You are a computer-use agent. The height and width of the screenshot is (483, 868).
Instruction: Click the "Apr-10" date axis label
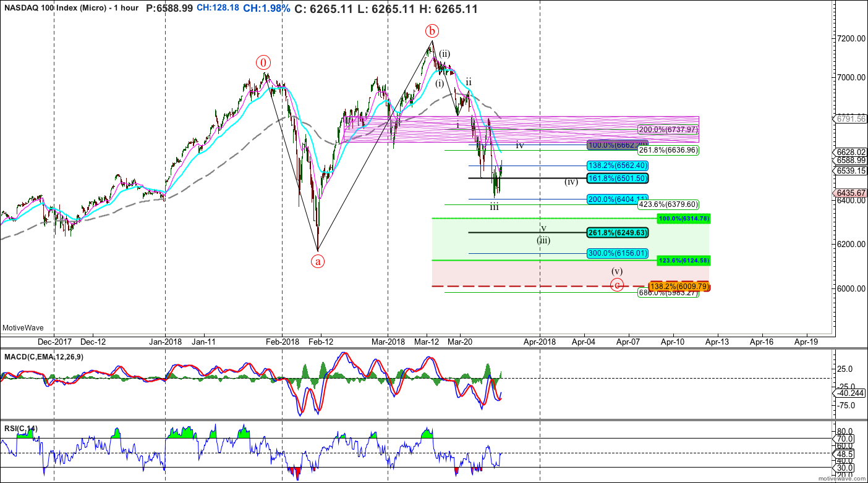(x=673, y=341)
